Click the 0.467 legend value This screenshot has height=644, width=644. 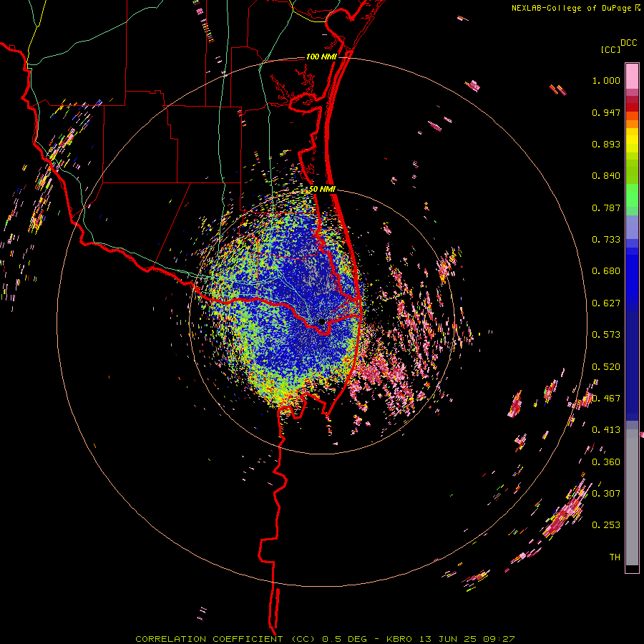tap(606, 399)
